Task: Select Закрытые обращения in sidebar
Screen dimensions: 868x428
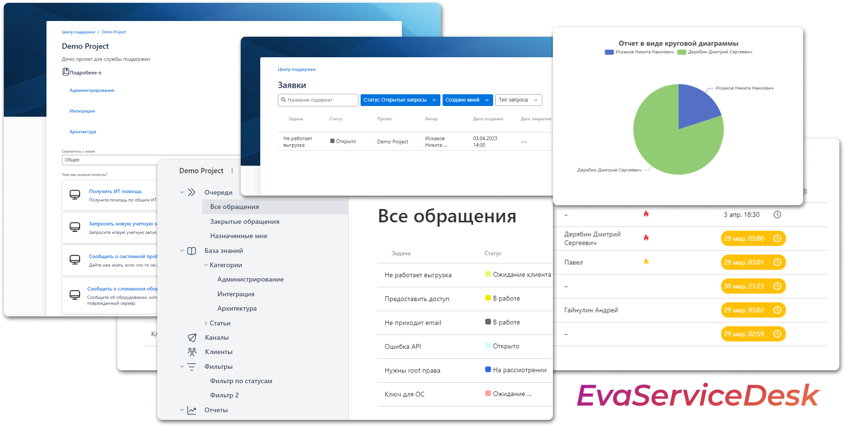Action: point(245,221)
